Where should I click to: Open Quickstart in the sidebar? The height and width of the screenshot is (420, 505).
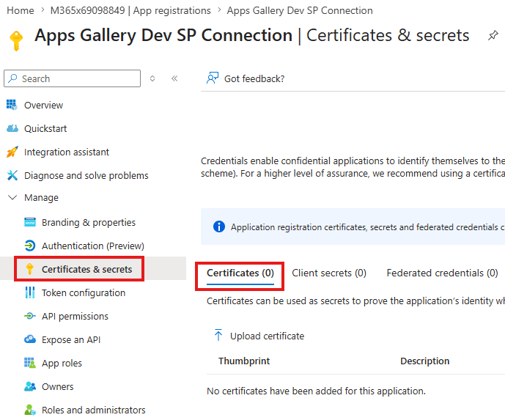click(45, 128)
